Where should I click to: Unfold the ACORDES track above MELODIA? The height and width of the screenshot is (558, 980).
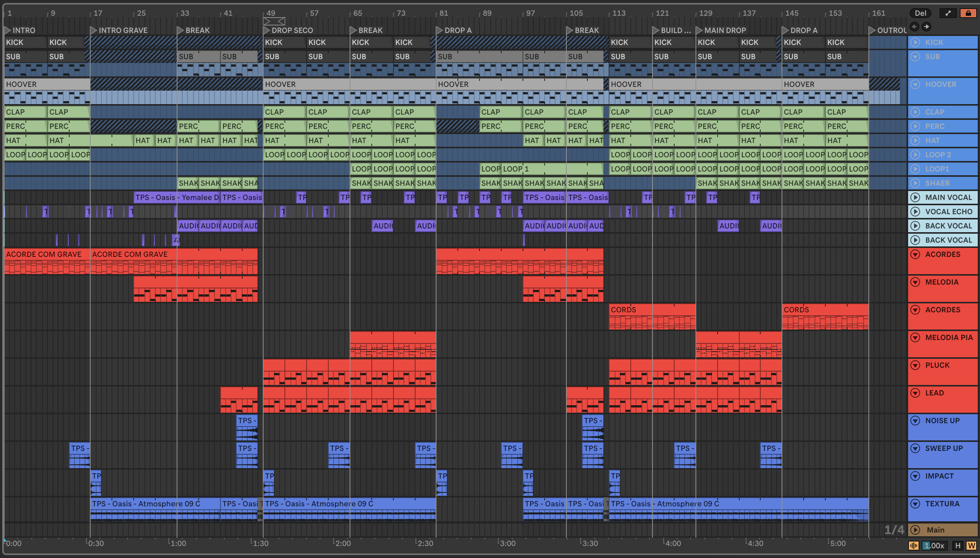click(x=915, y=255)
